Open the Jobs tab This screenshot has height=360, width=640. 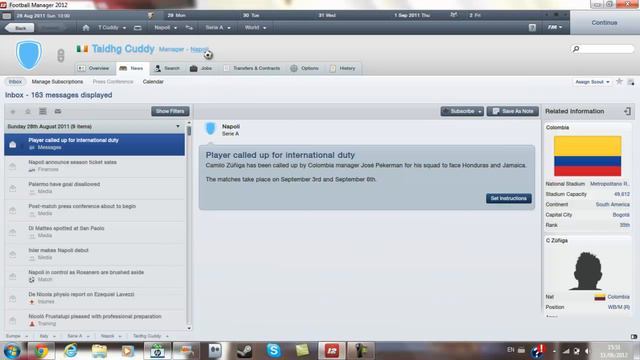201,68
